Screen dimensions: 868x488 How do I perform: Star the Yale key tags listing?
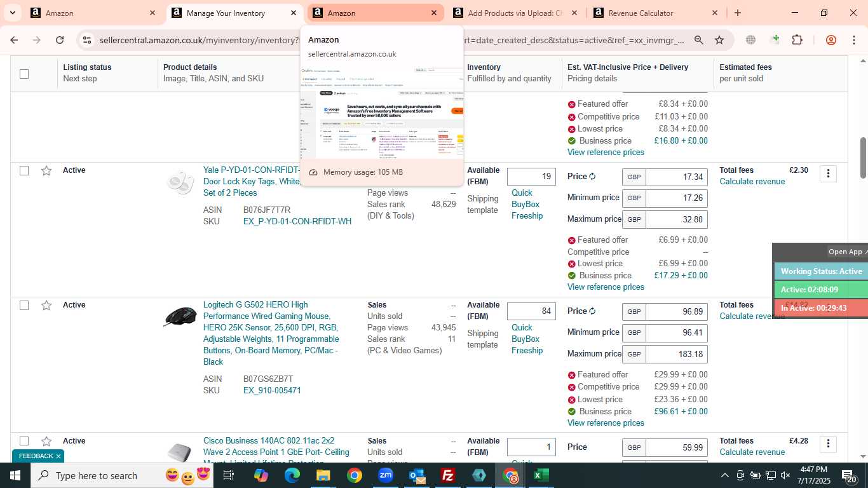tap(46, 170)
